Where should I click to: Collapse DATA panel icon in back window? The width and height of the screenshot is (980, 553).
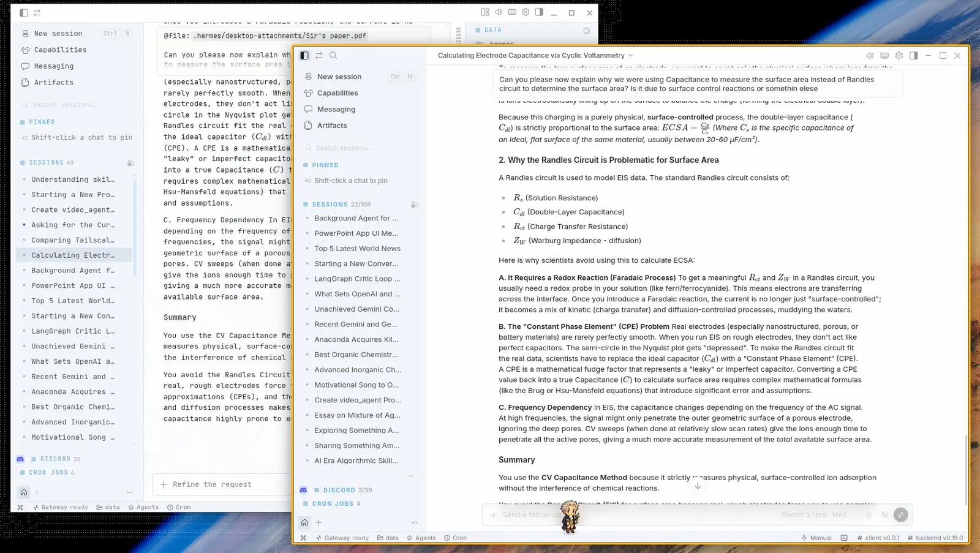coord(586,31)
